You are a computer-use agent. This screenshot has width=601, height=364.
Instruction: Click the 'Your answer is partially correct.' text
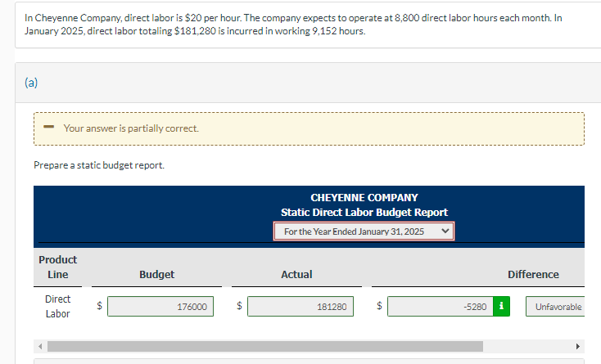[x=131, y=128]
